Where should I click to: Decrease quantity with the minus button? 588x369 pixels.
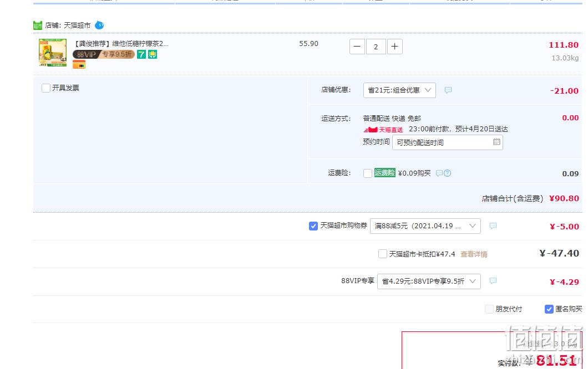pyautogui.click(x=357, y=47)
